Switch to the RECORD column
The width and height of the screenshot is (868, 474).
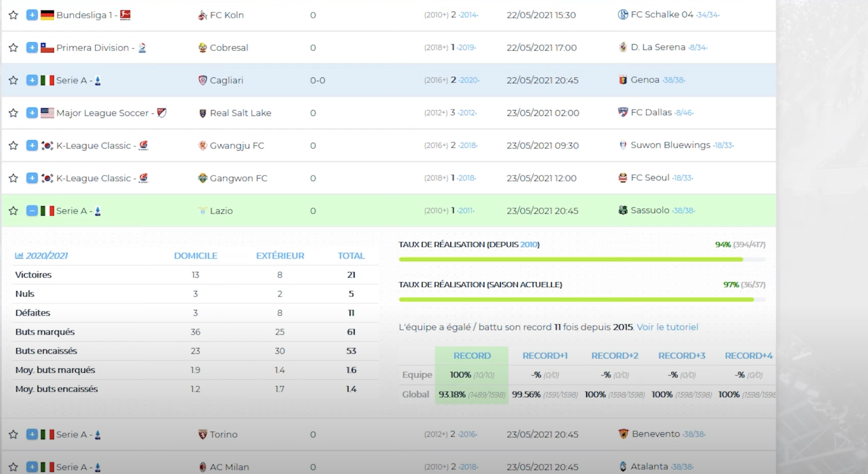[x=472, y=356]
